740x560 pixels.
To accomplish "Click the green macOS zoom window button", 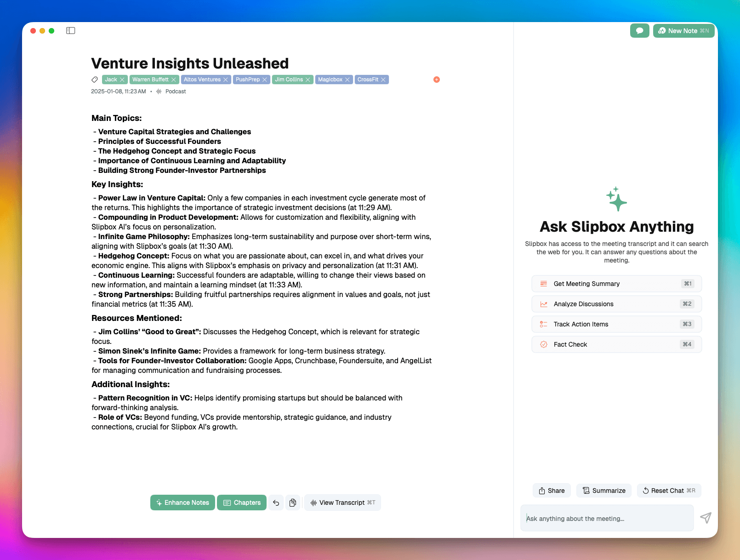I will [51, 31].
